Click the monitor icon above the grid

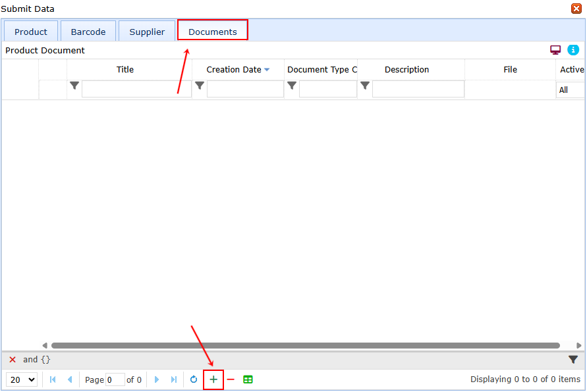pos(555,49)
